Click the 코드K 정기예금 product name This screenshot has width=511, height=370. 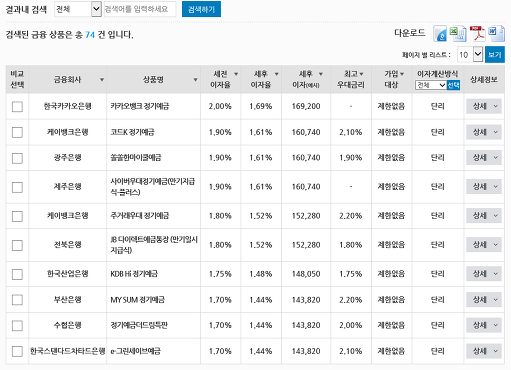tap(132, 132)
